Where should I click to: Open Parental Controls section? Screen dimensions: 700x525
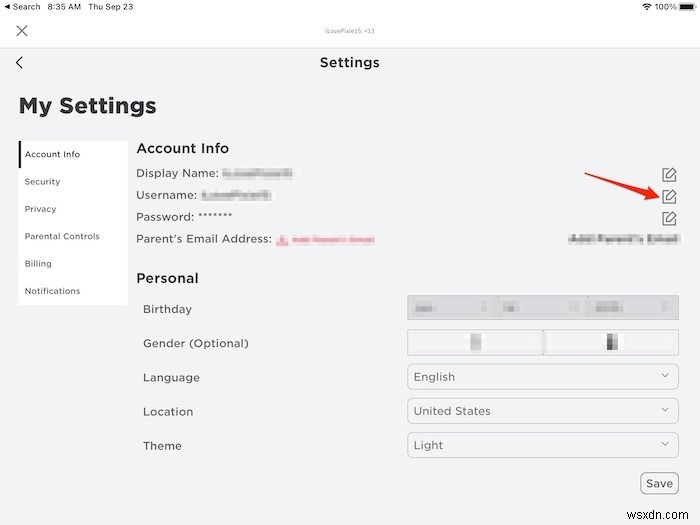(62, 237)
